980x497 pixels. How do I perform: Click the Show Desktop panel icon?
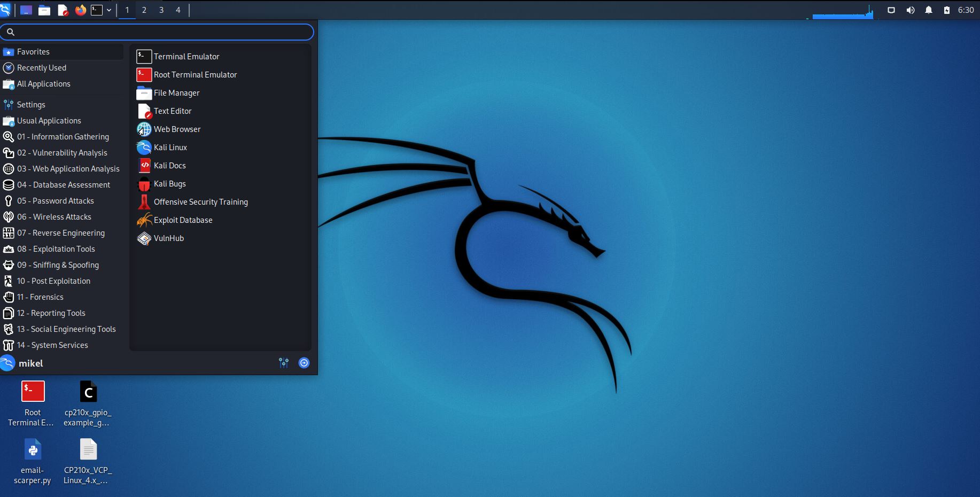click(x=26, y=10)
